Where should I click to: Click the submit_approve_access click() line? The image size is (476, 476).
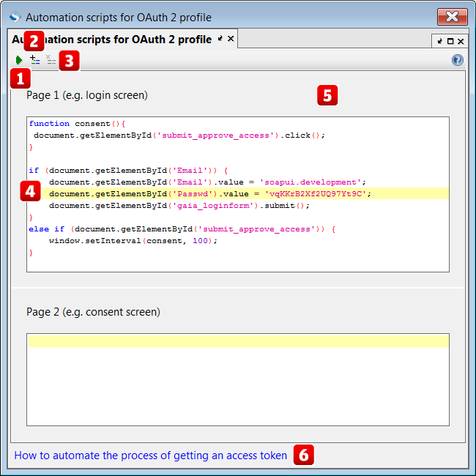pyautogui.click(x=179, y=135)
